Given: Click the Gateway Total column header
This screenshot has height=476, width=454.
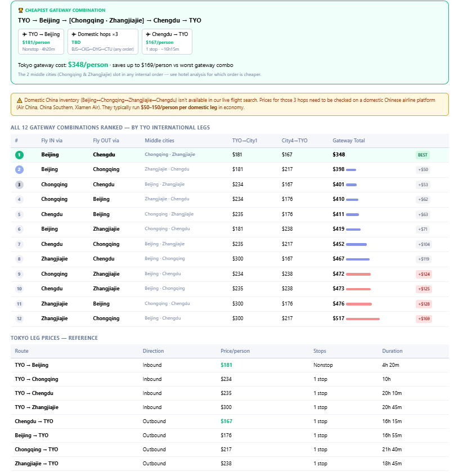Looking at the screenshot, I should [x=348, y=141].
